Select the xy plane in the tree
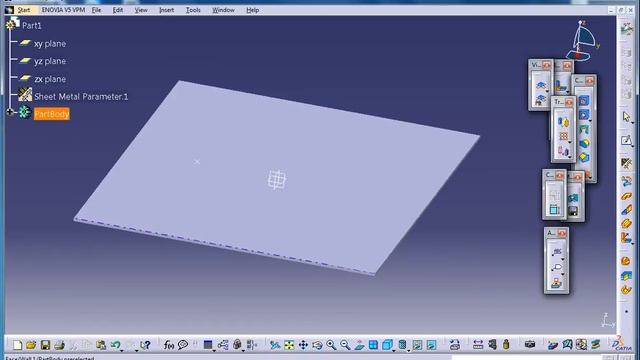 [x=50, y=43]
